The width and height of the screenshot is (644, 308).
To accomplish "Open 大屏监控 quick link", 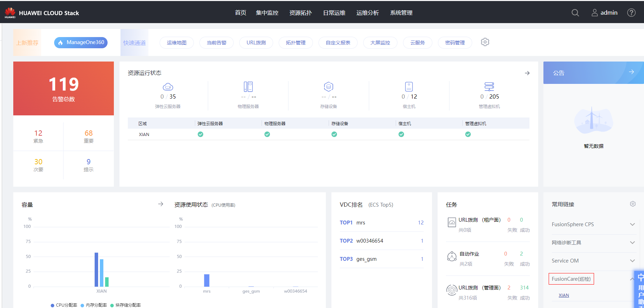I will (x=380, y=43).
